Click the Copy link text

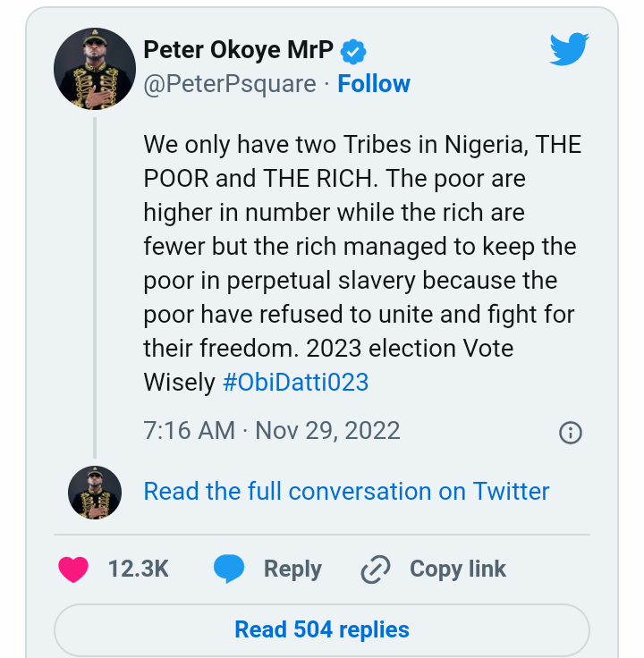(457, 569)
